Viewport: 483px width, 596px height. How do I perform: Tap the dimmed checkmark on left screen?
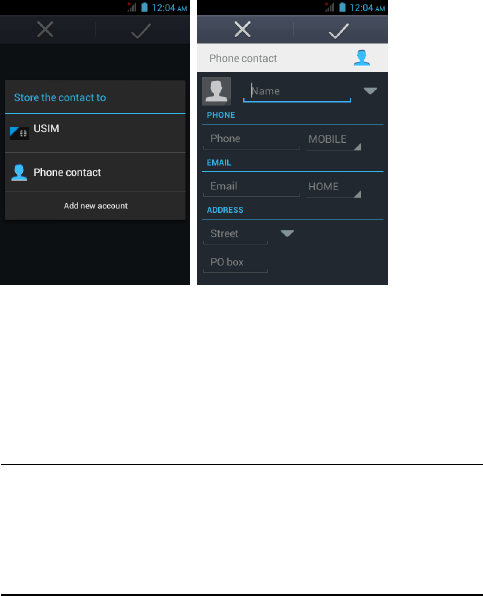[x=141, y=31]
